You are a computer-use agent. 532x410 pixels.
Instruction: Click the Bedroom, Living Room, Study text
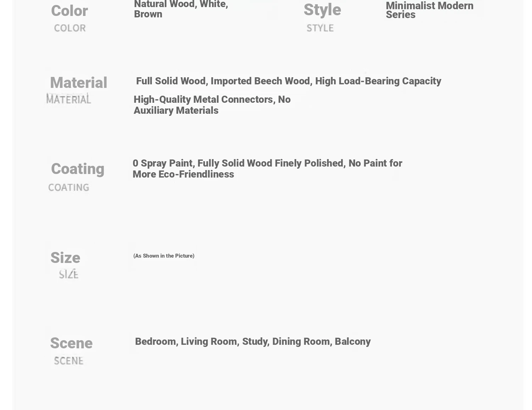[x=253, y=341]
